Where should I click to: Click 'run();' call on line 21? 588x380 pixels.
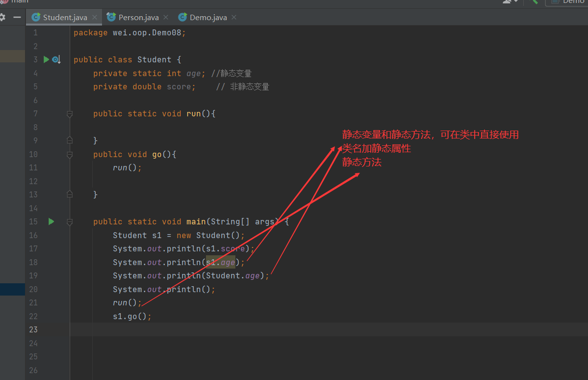pos(127,302)
